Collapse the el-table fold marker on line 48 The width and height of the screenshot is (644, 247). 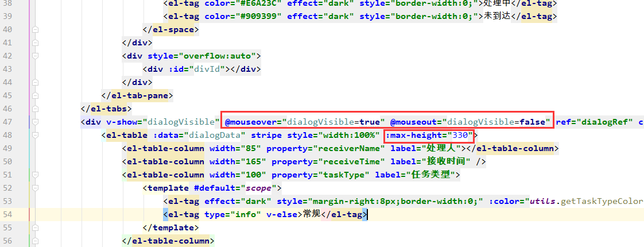click(x=36, y=135)
